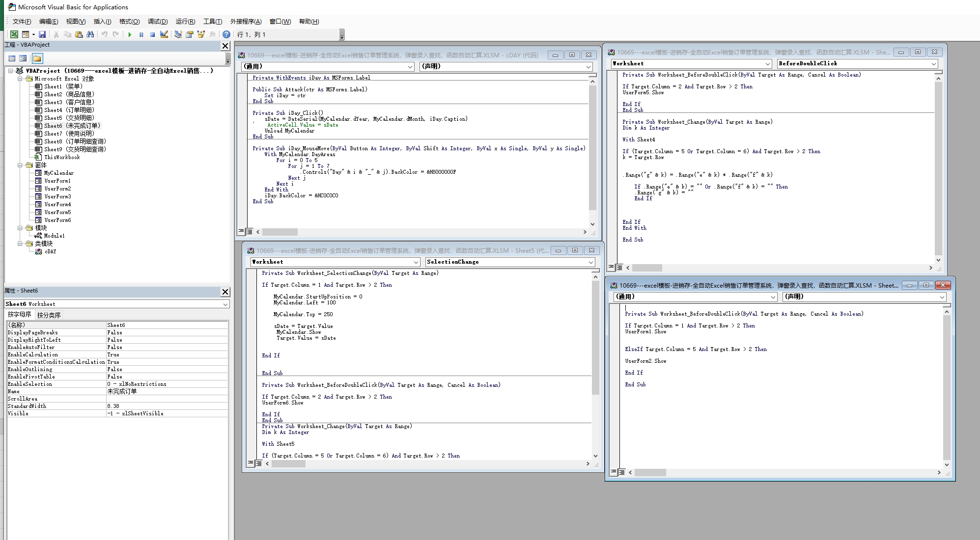The width and height of the screenshot is (980, 540).
Task: Open VBA Help with the question mark icon
Action: click(x=226, y=34)
